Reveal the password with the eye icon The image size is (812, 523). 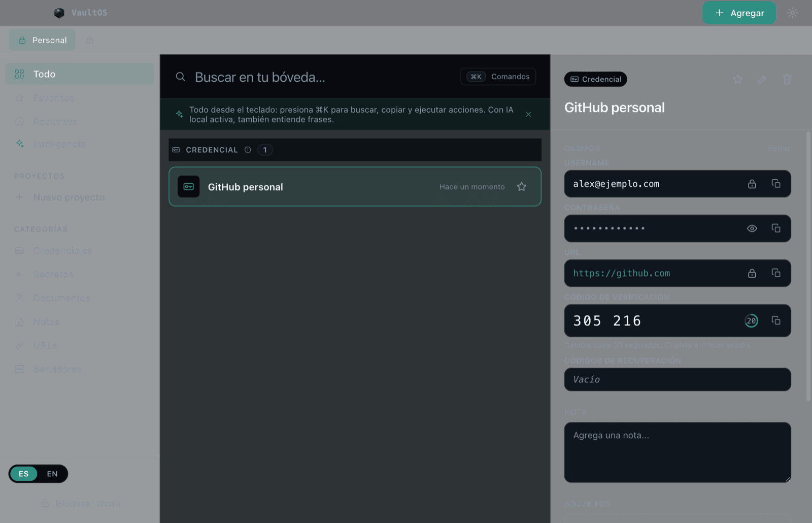coord(752,228)
